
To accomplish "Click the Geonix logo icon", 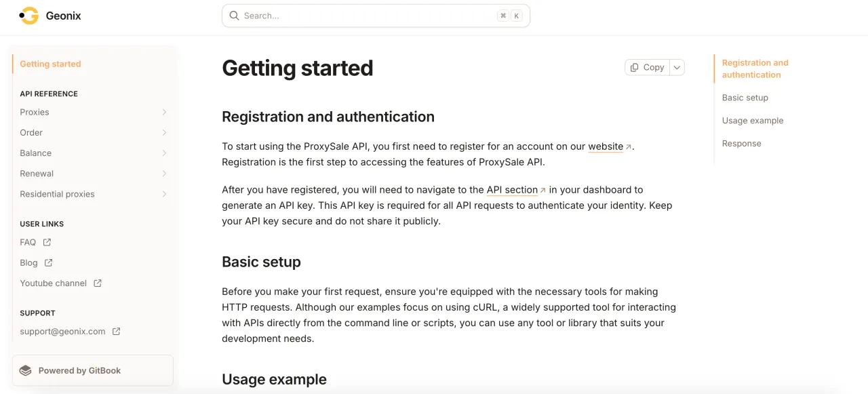I will pyautogui.click(x=28, y=16).
